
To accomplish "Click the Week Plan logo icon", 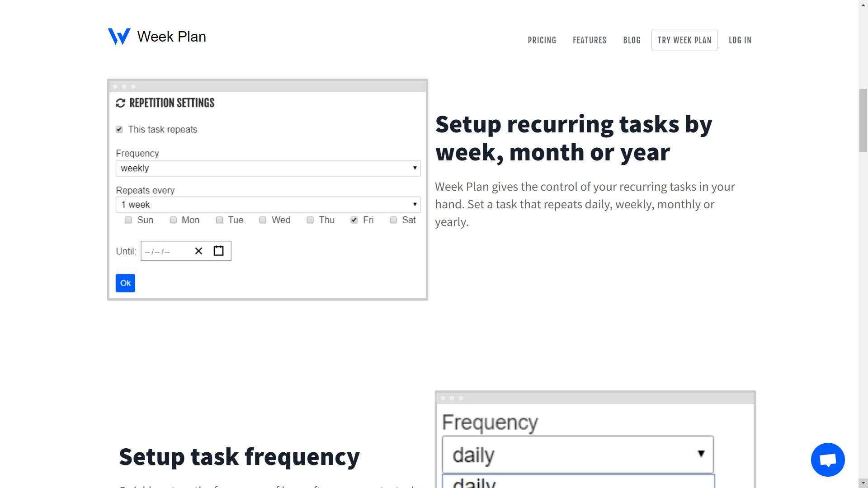I will (119, 37).
